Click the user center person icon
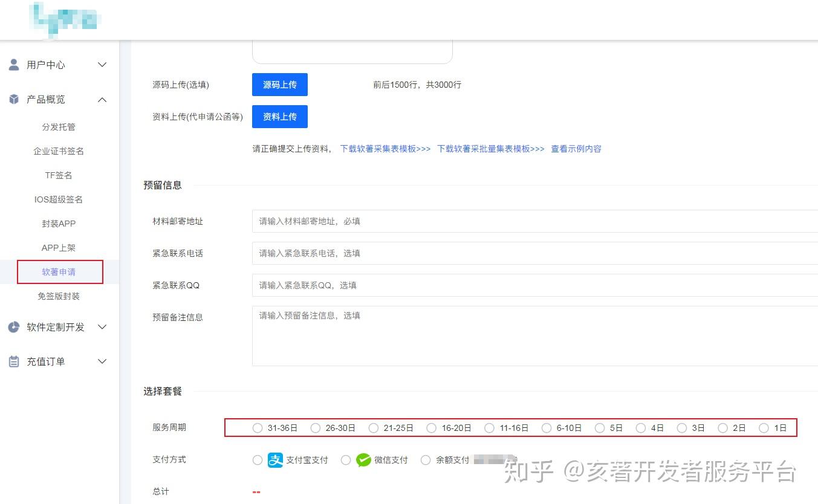Image resolution: width=818 pixels, height=504 pixels. [14, 65]
